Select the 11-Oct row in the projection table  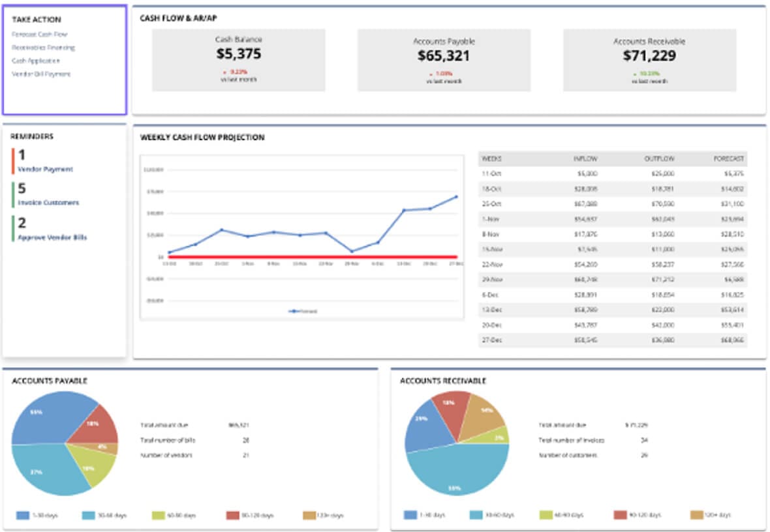click(x=613, y=174)
